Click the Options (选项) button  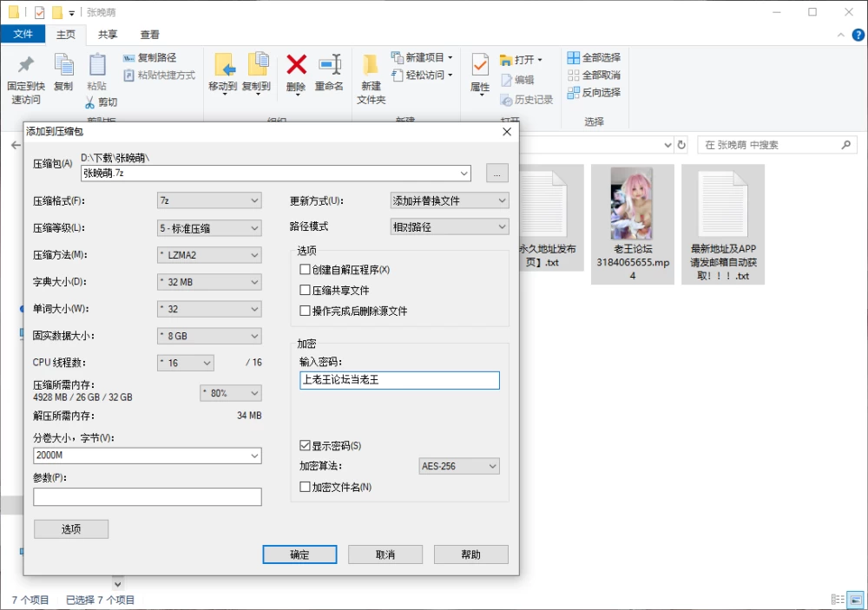(x=71, y=529)
